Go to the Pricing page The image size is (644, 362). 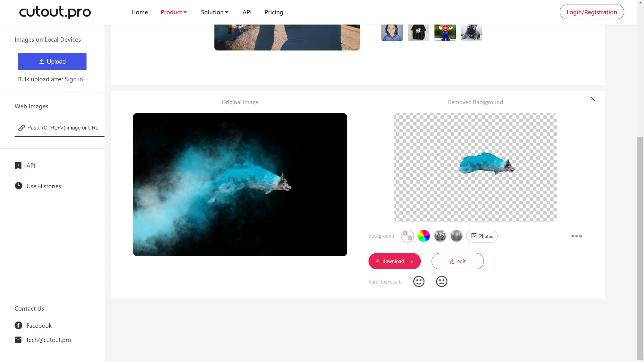pyautogui.click(x=274, y=12)
